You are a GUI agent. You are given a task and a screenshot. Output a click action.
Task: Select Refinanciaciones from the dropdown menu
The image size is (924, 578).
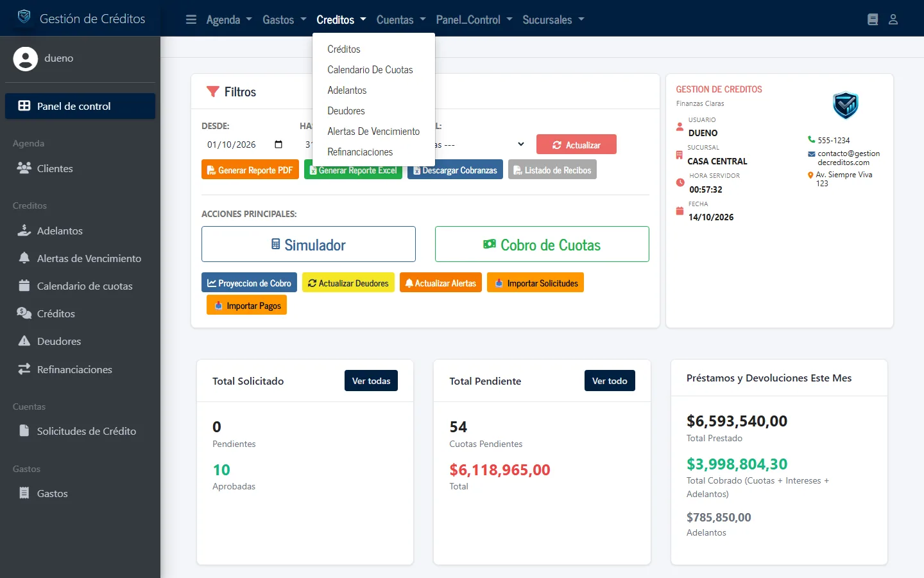(x=373, y=152)
